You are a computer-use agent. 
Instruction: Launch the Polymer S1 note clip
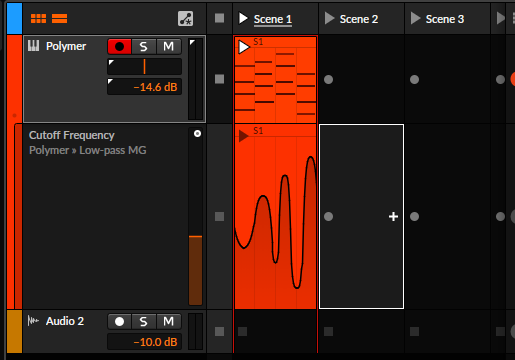244,47
